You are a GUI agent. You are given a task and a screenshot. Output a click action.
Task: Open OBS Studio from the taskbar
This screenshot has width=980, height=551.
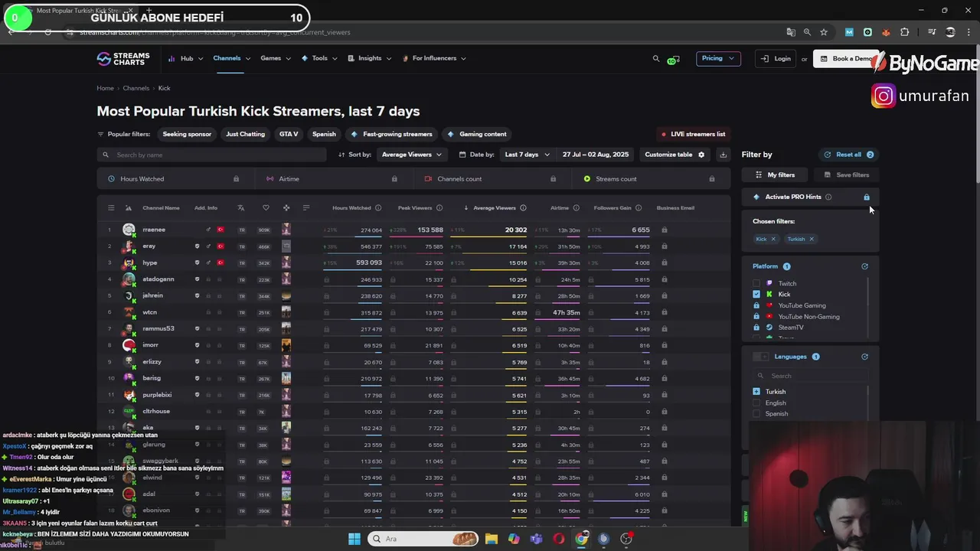click(x=626, y=539)
